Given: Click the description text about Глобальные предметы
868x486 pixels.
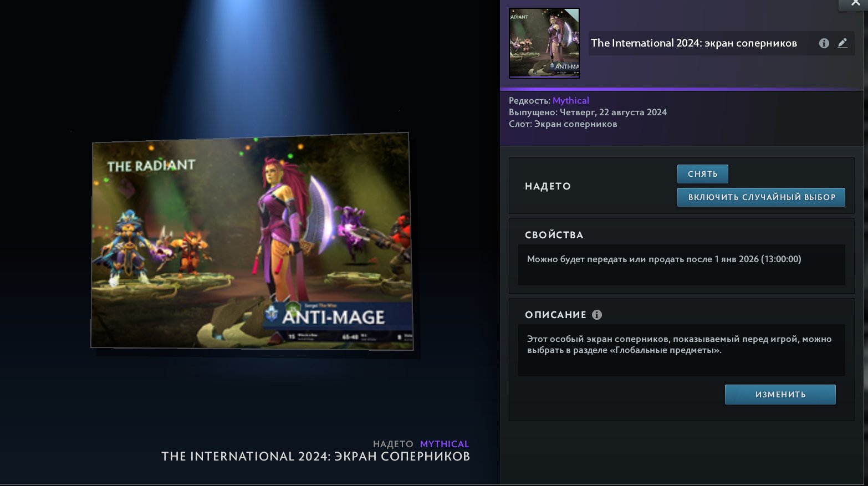Looking at the screenshot, I should [x=679, y=345].
